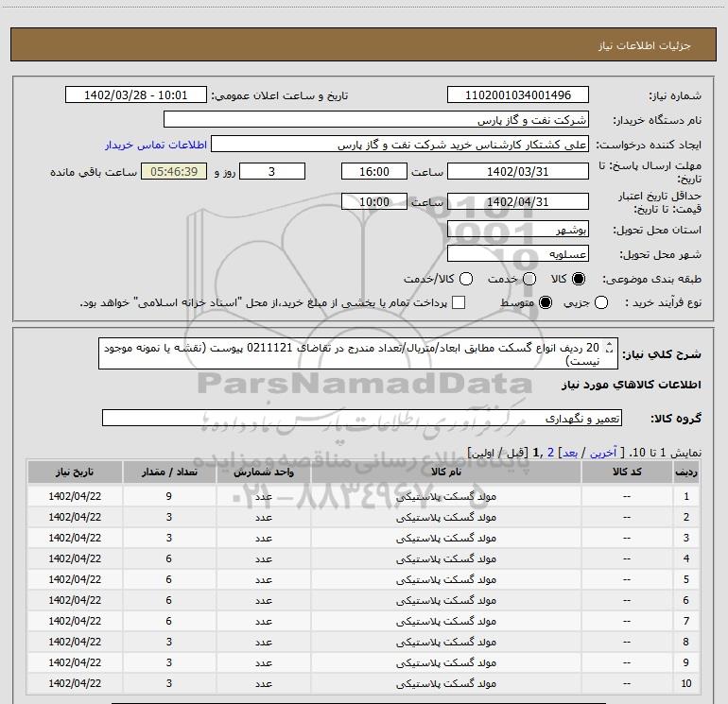Click the نام کالا column header
Image resolution: width=728 pixels, height=704 pixels.
coord(445,472)
